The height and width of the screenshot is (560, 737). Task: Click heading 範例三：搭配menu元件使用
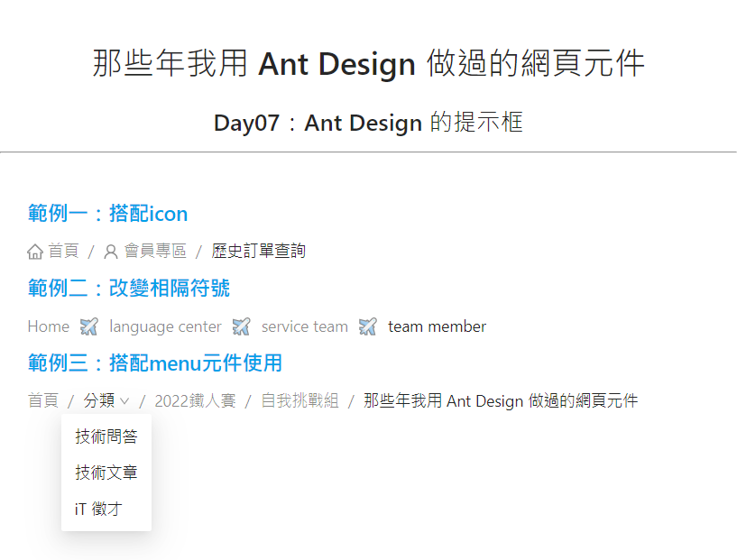(x=154, y=363)
